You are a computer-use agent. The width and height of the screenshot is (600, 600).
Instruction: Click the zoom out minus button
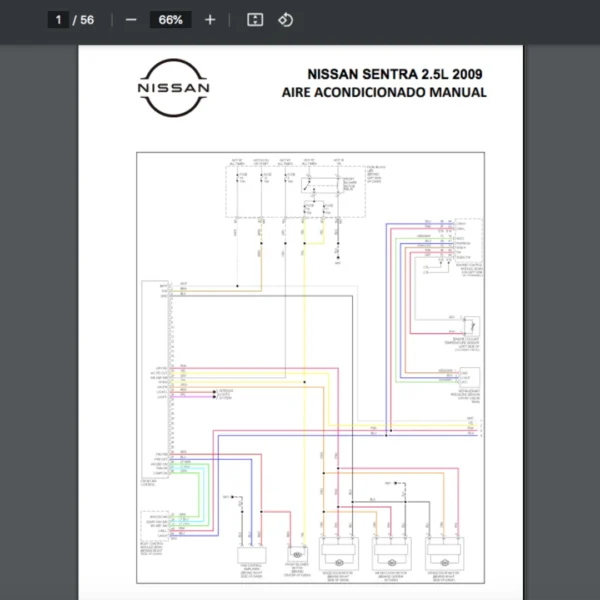131,20
